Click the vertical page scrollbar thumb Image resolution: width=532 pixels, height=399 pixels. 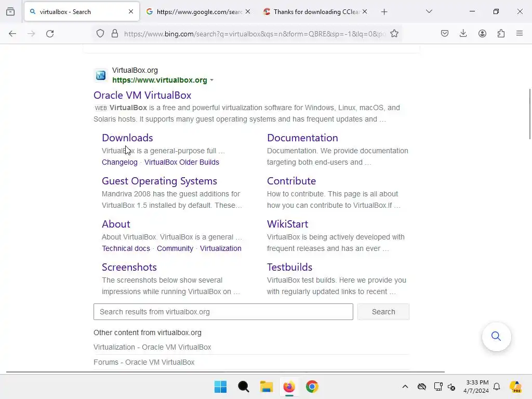click(529, 114)
